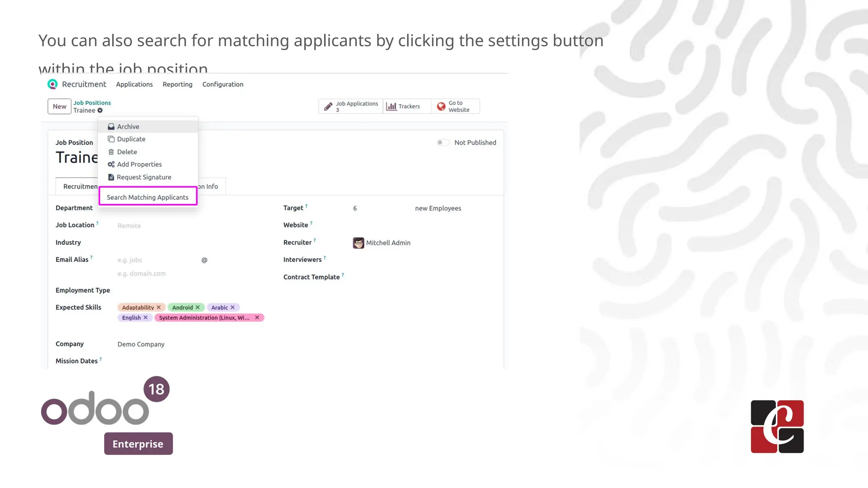The height and width of the screenshot is (488, 868).
Task: Click the Recruitment app title
Action: click(x=84, y=84)
